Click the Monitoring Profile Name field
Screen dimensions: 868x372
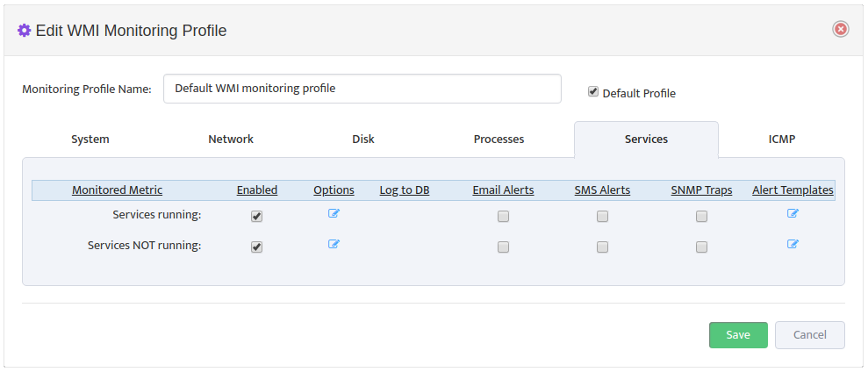tap(362, 89)
